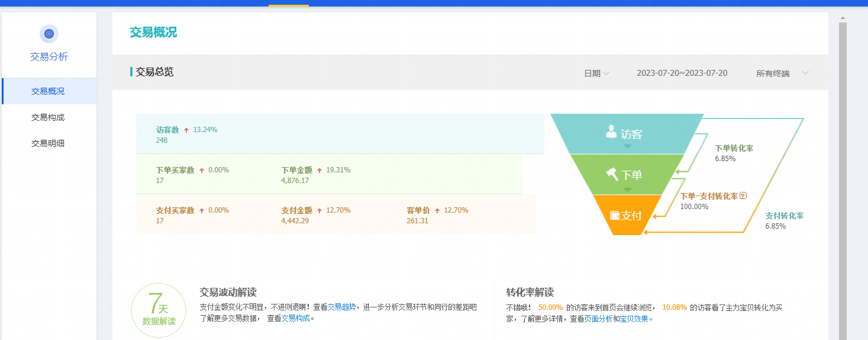Click the 248 visitor count value
Screen dimensions: 868x340
(162, 140)
